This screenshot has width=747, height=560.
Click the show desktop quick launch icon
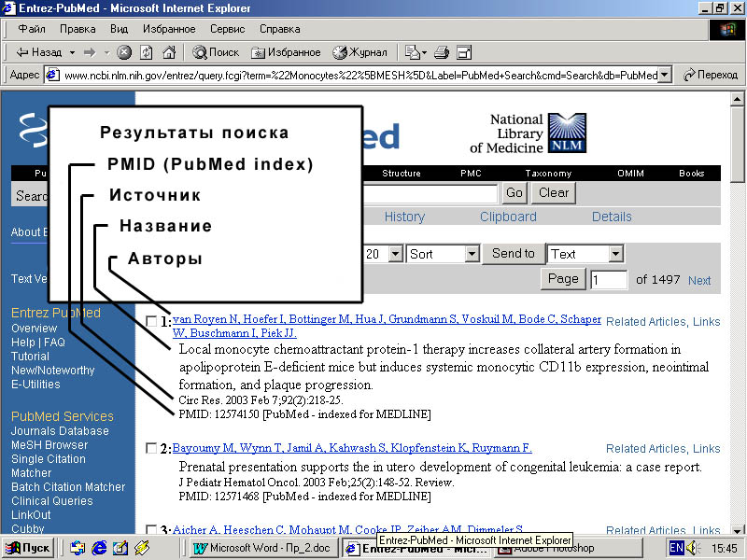(120, 548)
